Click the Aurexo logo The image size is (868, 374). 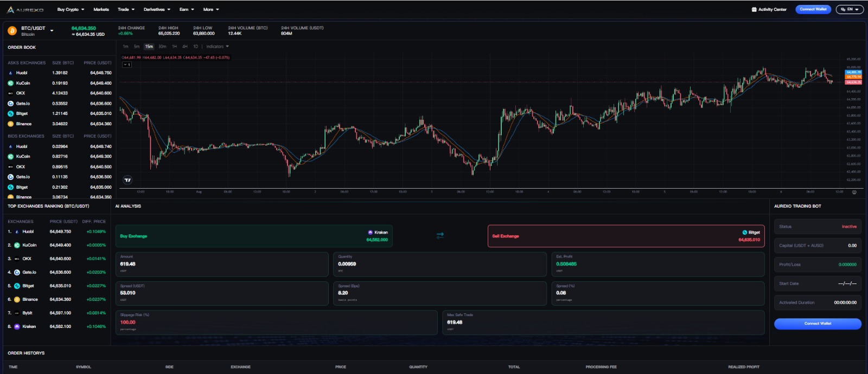pos(25,10)
